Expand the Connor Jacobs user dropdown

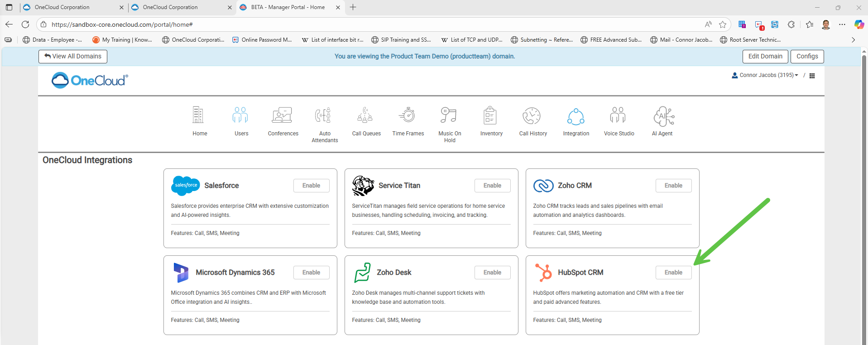[x=766, y=75]
